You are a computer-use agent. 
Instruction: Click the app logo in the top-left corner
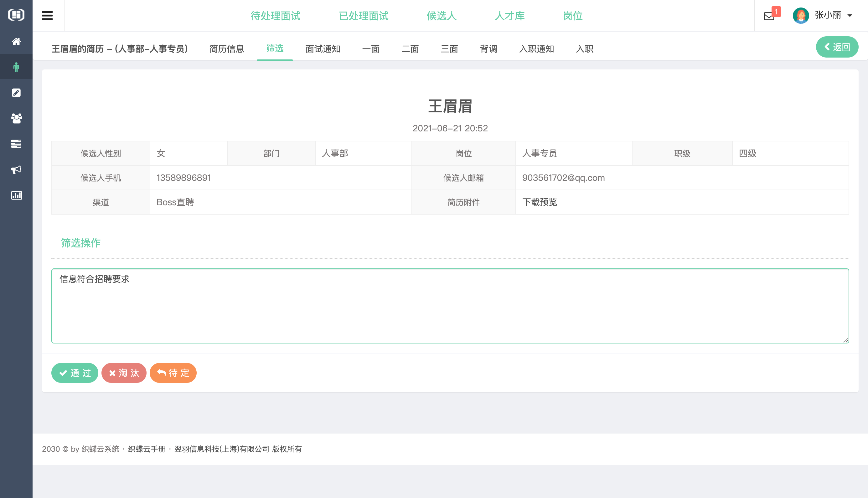16,15
